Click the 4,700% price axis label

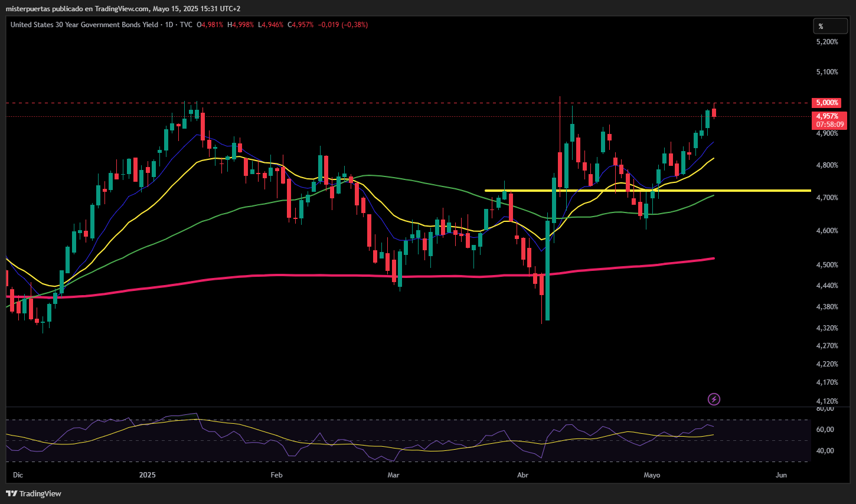[x=827, y=198]
